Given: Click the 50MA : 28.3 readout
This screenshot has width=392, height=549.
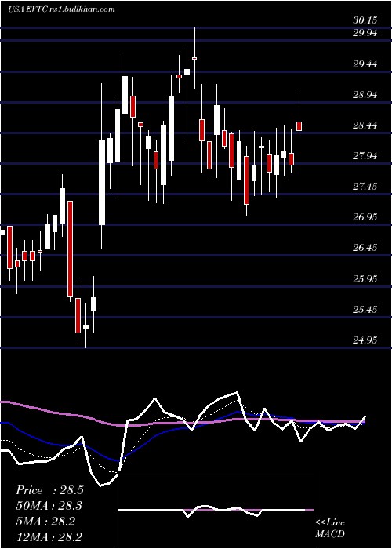Looking at the screenshot, I should tap(49, 506).
